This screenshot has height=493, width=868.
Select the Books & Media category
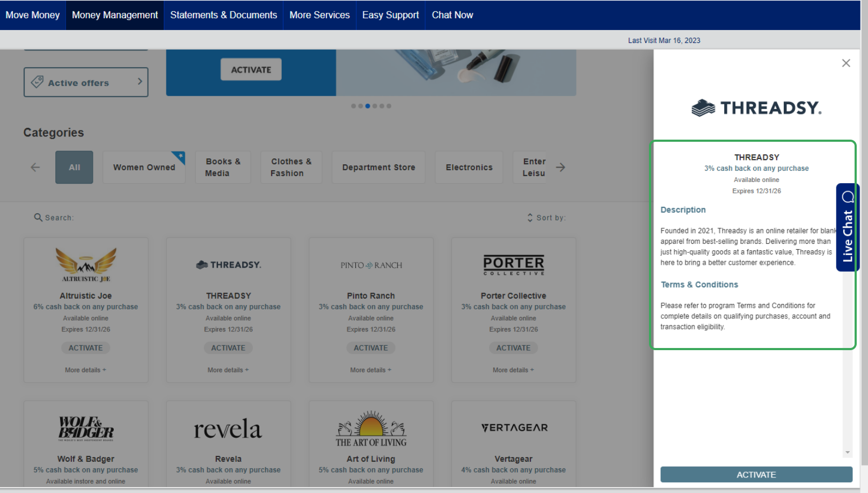pos(223,167)
